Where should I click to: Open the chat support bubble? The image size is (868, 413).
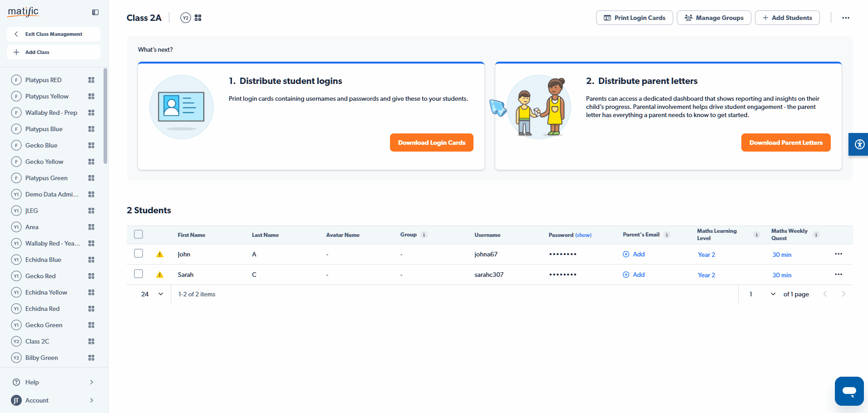click(848, 391)
